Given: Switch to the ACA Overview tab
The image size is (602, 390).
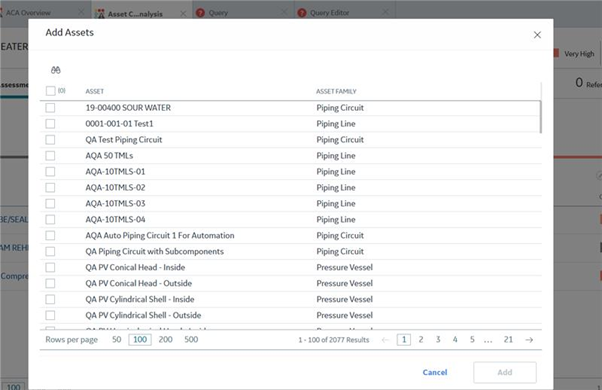Looking at the screenshot, I should 28,13.
